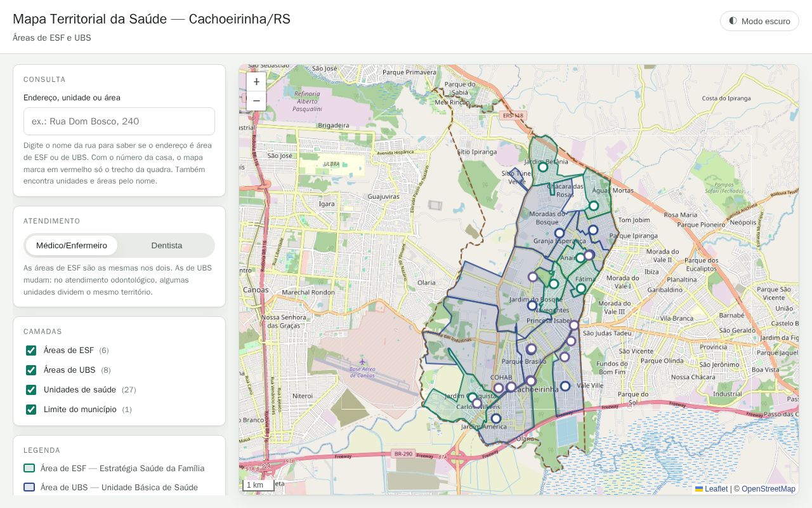Image resolution: width=812 pixels, height=508 pixels.
Task: Click the 'Endereço, unidade ou área' label
Action: coord(72,98)
